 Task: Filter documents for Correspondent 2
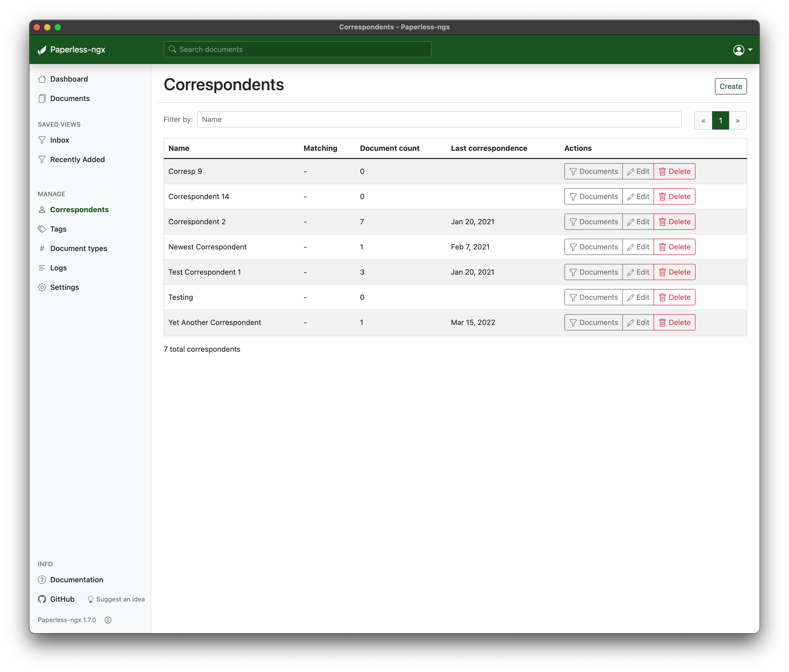pos(593,222)
